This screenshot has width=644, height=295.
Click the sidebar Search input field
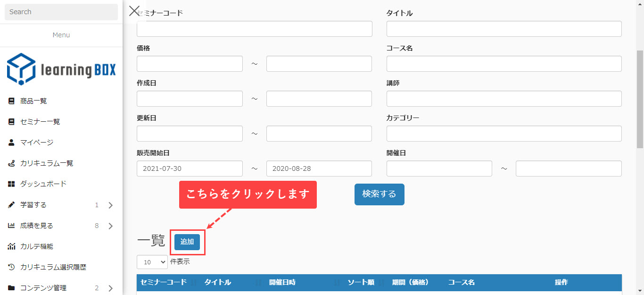coord(61,12)
